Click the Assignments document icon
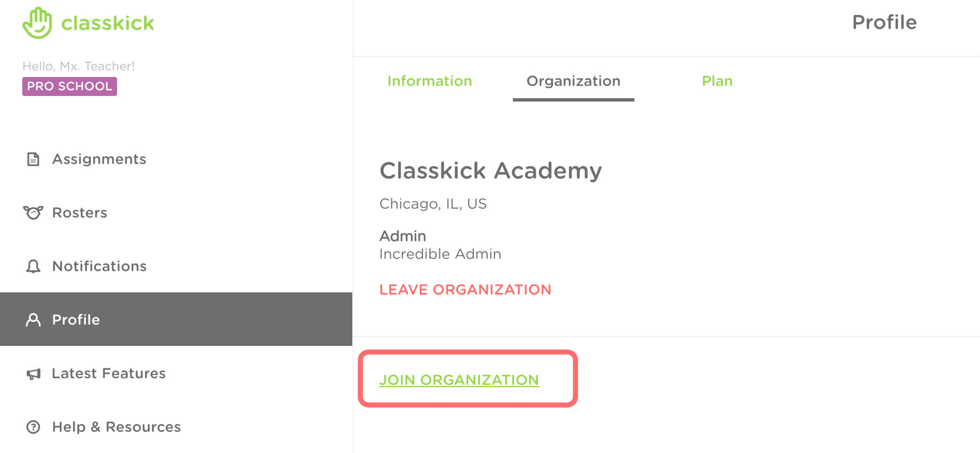The image size is (980, 453). [33, 160]
